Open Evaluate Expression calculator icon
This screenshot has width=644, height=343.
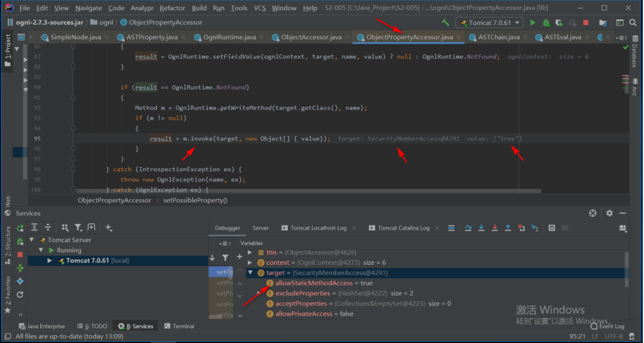pos(552,228)
